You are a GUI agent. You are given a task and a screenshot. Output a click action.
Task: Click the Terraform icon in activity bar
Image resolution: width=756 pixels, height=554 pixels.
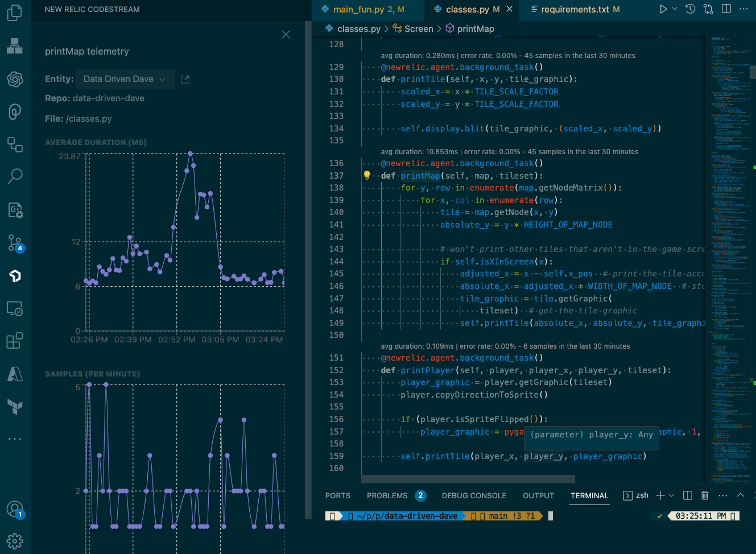click(15, 406)
